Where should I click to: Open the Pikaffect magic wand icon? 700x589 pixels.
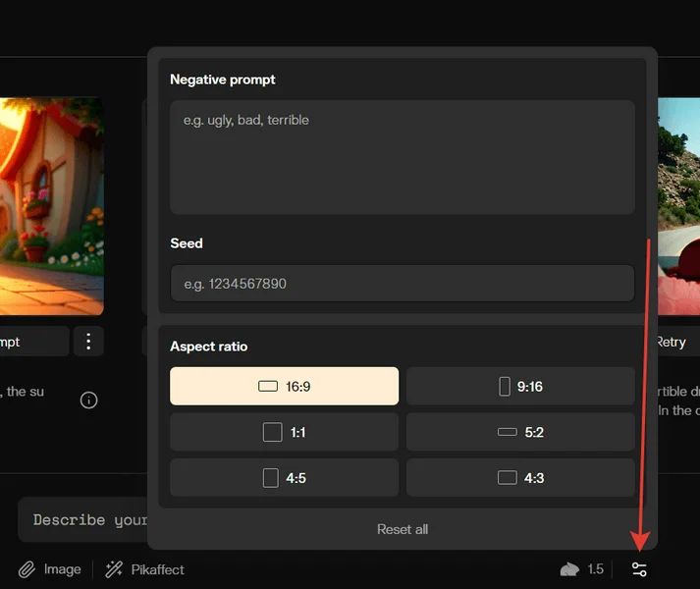coord(114,569)
